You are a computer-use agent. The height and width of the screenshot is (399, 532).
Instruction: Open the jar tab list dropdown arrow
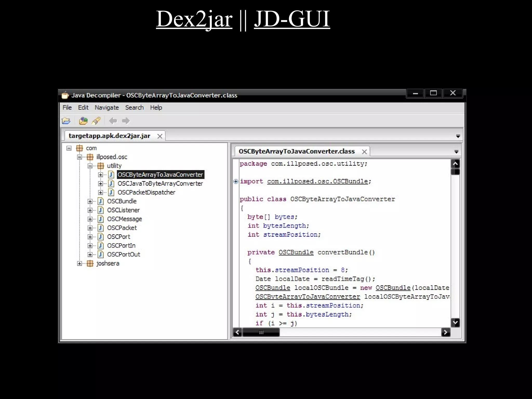click(458, 136)
